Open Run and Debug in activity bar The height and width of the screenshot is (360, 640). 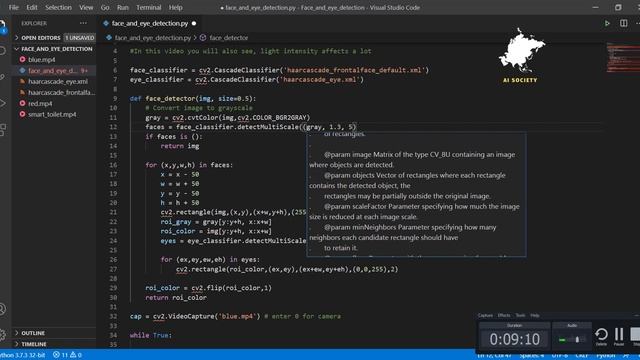pos(2,103)
